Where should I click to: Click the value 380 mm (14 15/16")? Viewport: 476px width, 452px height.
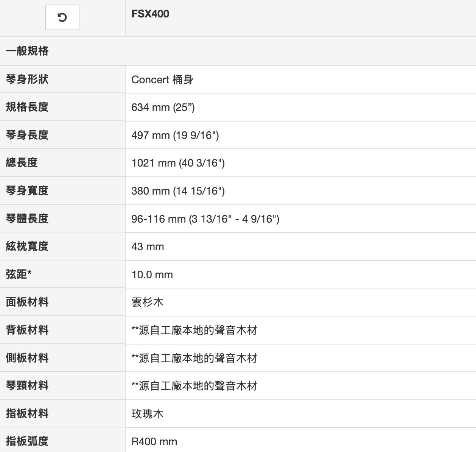click(178, 191)
